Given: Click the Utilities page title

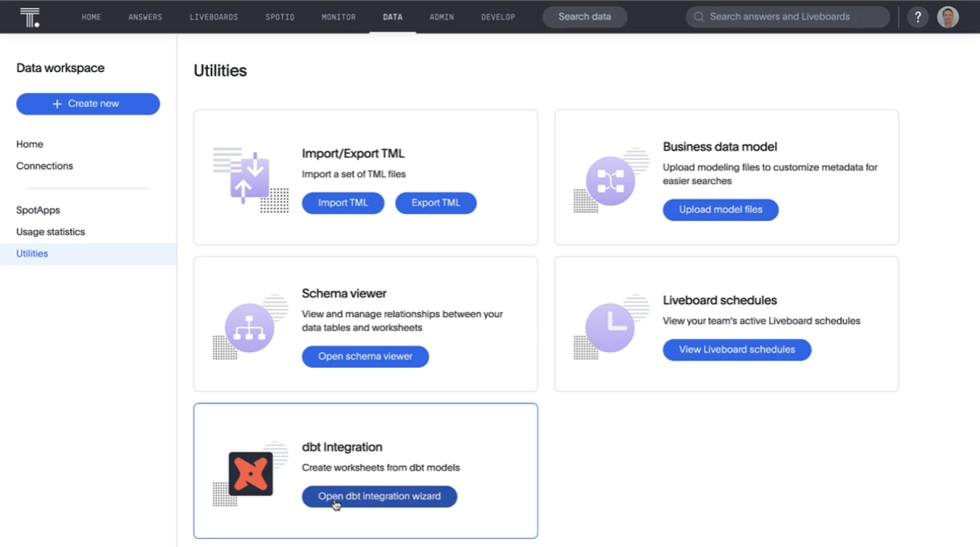Looking at the screenshot, I should coord(220,71).
